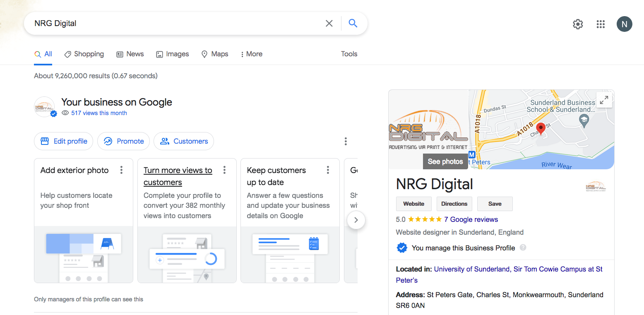Open Turn more views to customers link
644x315 pixels.
pos(178,176)
